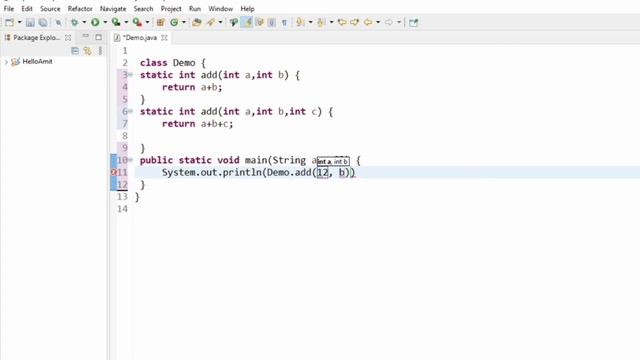Open Package Explorer View Menu dots
Screen dimensions: 640x360
(x=100, y=51)
